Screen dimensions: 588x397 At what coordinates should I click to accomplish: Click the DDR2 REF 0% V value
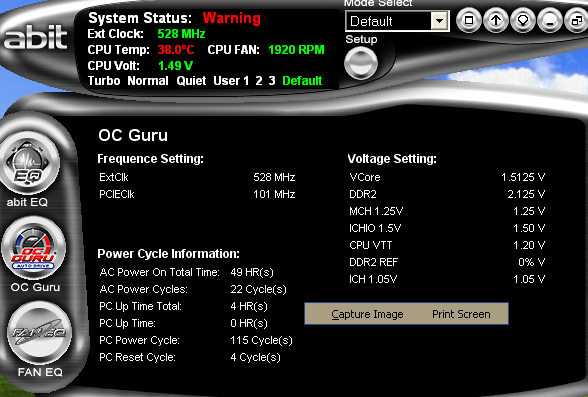pos(531,262)
